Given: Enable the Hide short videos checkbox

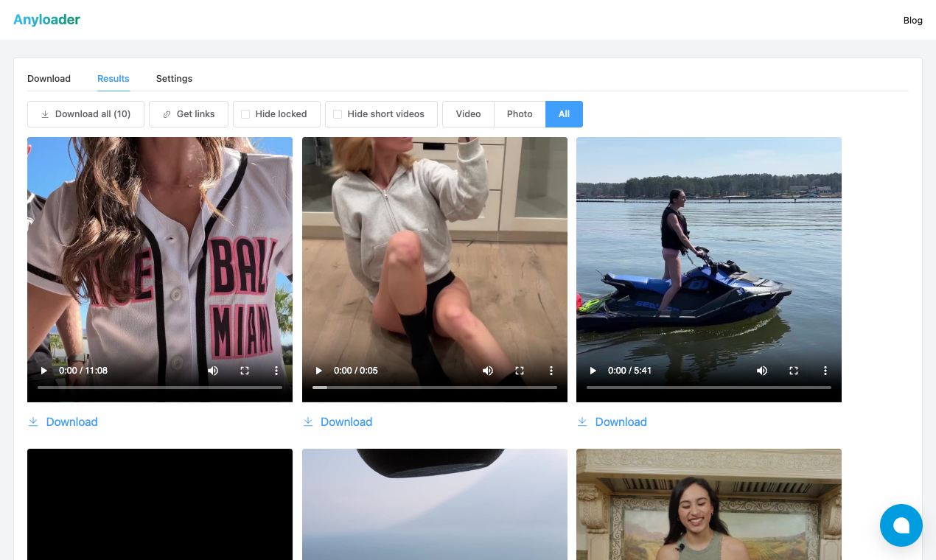Looking at the screenshot, I should [x=338, y=114].
